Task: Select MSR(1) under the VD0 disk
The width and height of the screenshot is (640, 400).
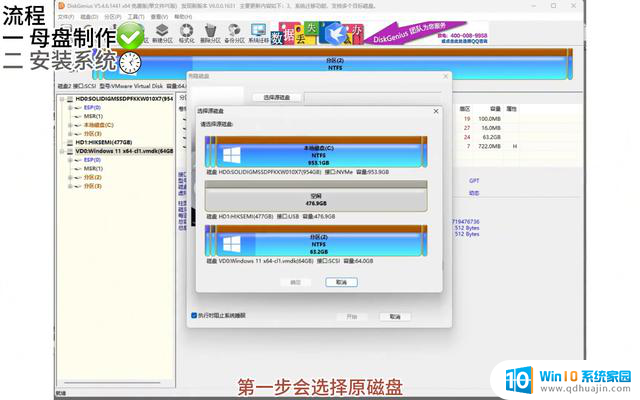Action: [x=93, y=169]
